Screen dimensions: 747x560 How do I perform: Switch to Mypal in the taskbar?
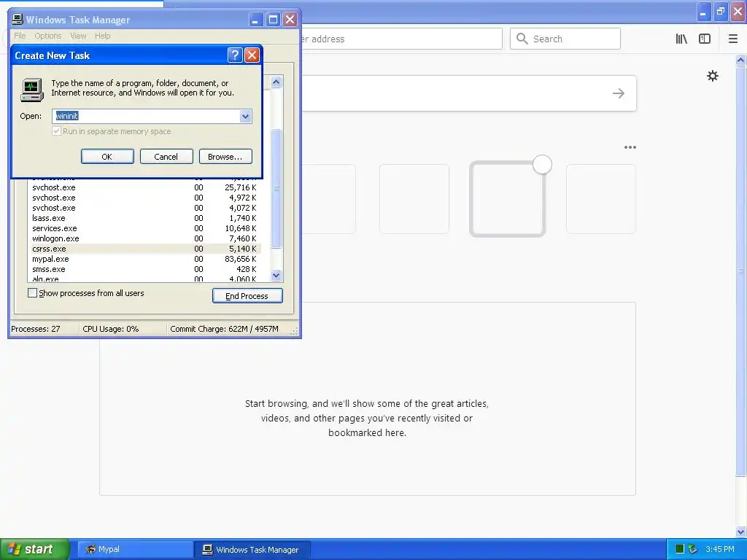[135, 549]
